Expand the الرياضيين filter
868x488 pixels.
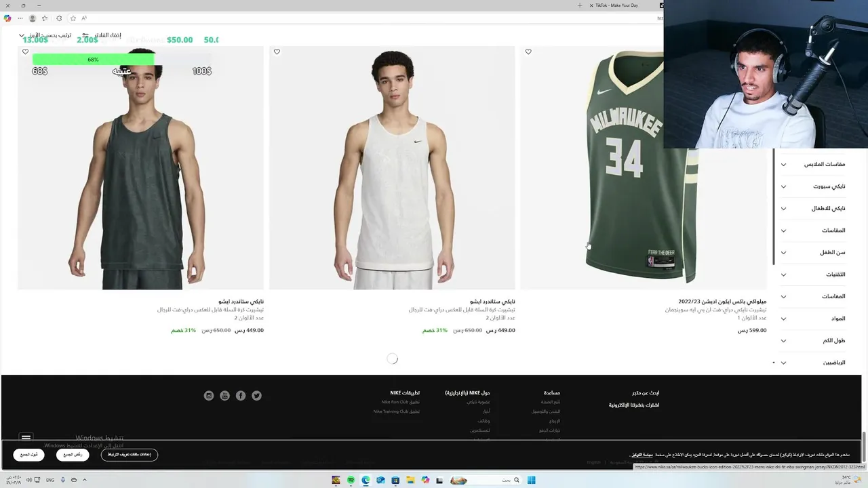814,363
